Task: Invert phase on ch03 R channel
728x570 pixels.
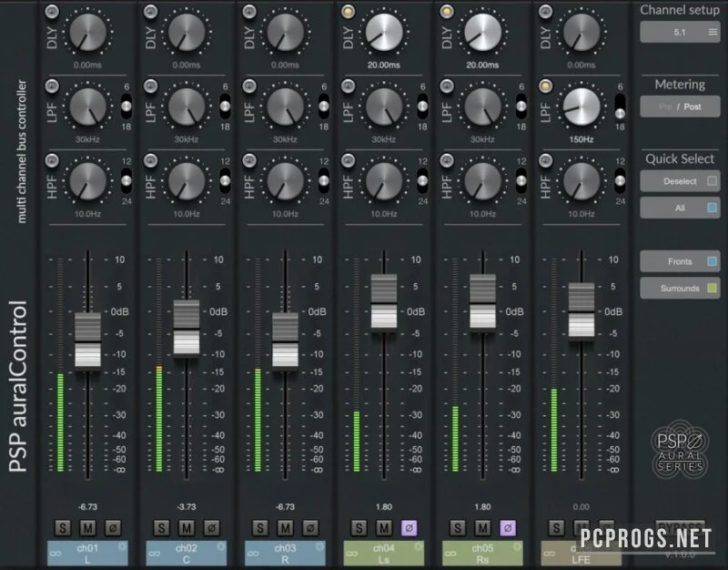Action: pos(310,528)
